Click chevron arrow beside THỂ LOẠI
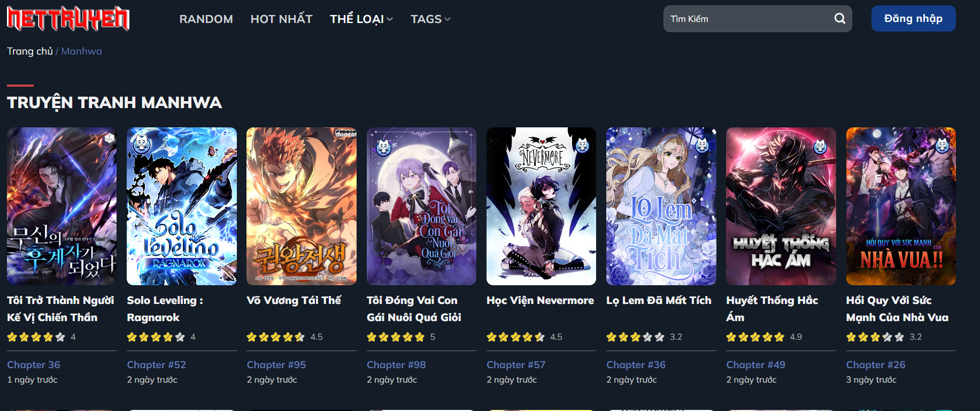Viewport: 980px width, 411px height. pyautogui.click(x=390, y=19)
